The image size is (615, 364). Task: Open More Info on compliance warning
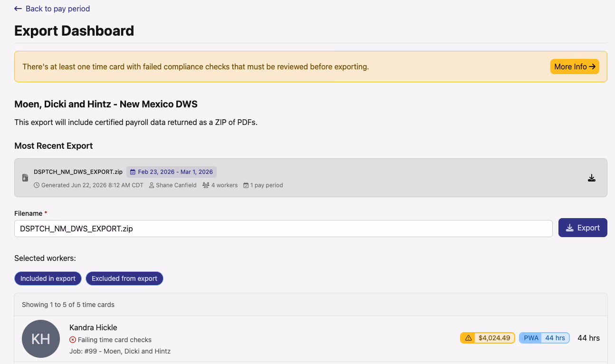pos(575,67)
